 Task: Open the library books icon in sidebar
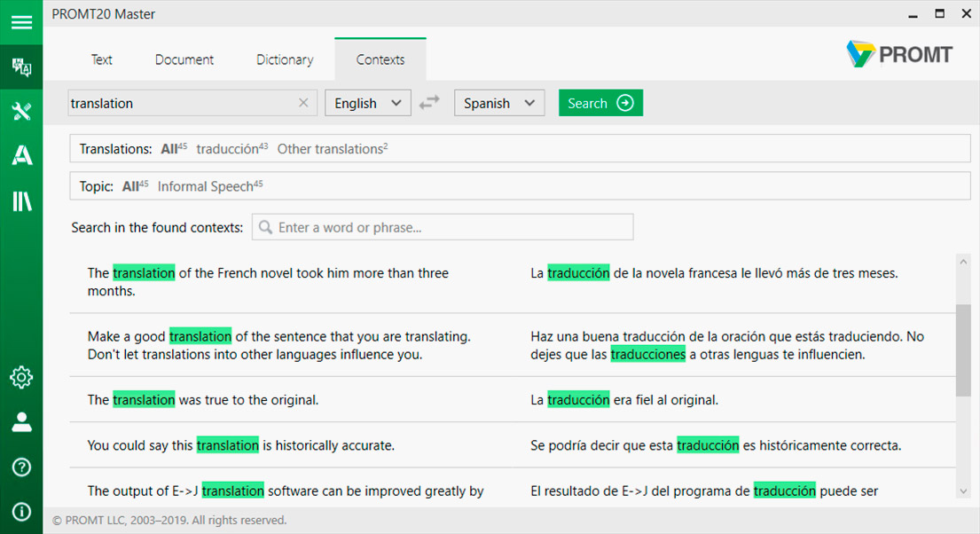pos(21,201)
